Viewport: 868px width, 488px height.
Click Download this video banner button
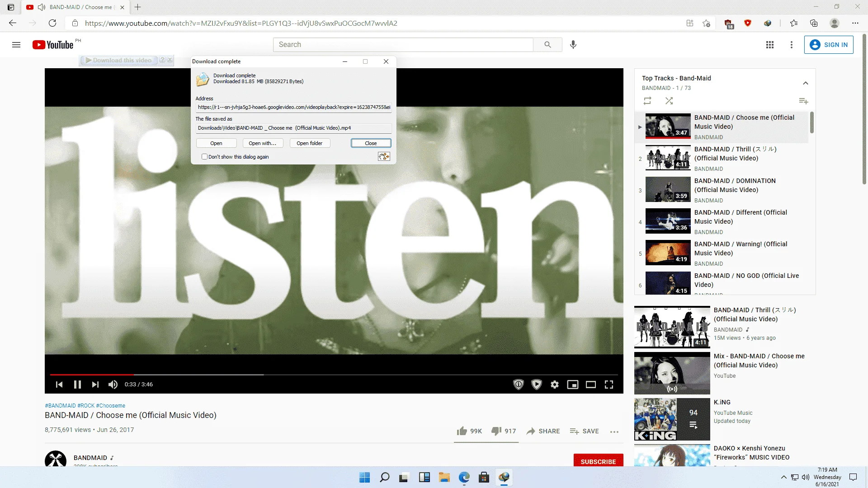(118, 60)
